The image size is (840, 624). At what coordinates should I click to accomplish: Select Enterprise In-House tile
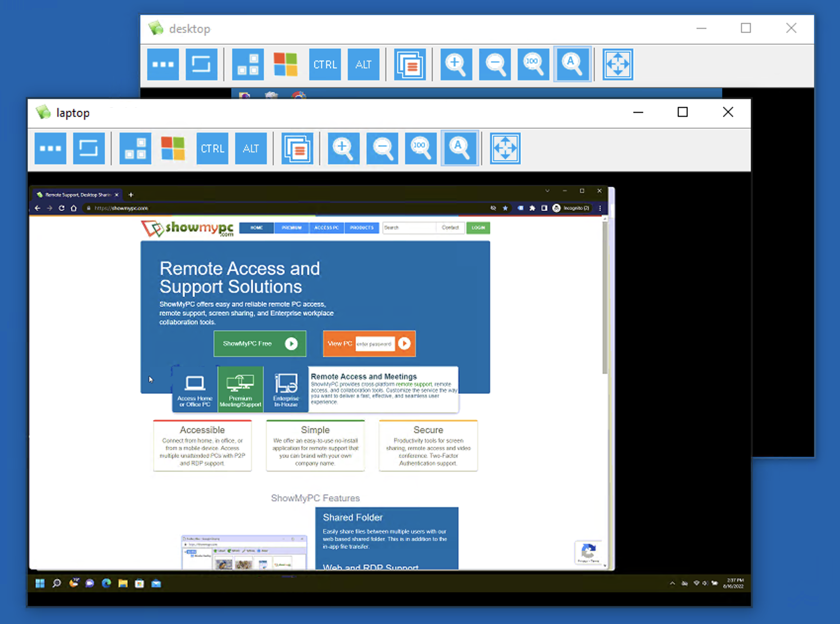[286, 389]
